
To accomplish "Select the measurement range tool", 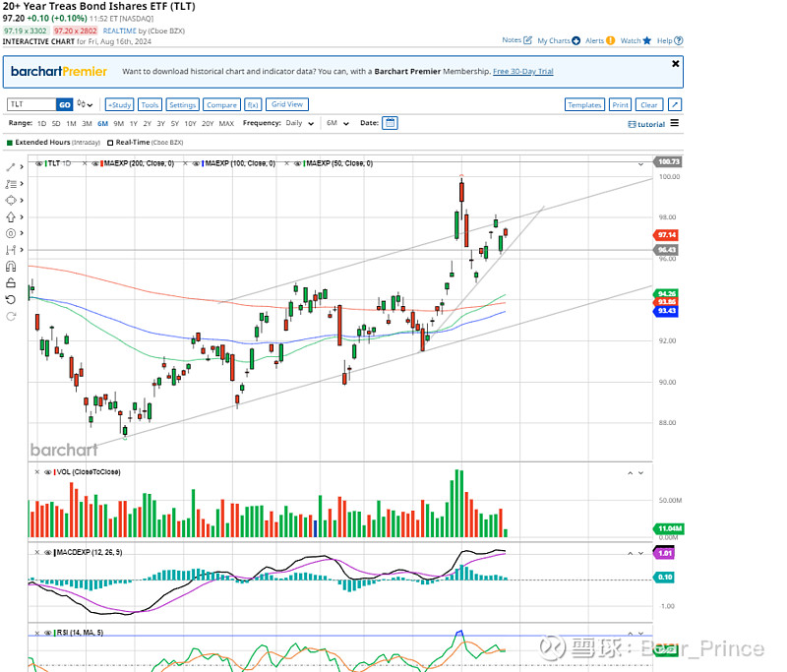I will coord(11,250).
